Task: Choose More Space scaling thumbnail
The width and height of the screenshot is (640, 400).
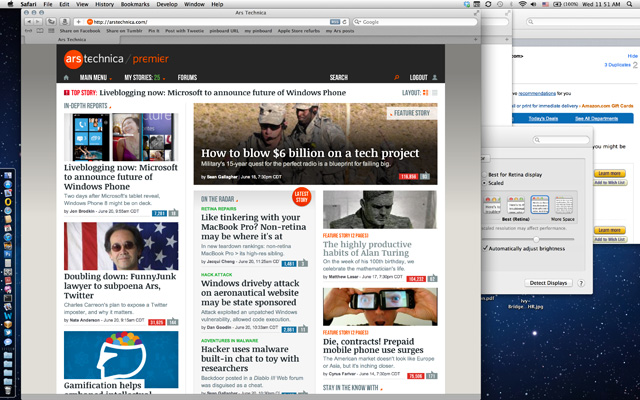Action: point(563,205)
